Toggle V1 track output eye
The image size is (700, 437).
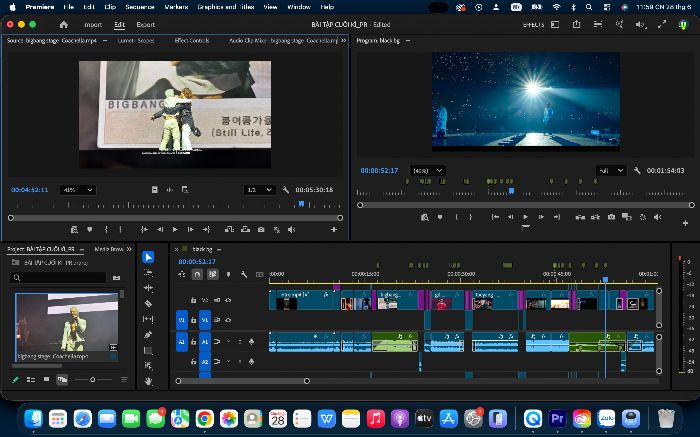coord(228,320)
